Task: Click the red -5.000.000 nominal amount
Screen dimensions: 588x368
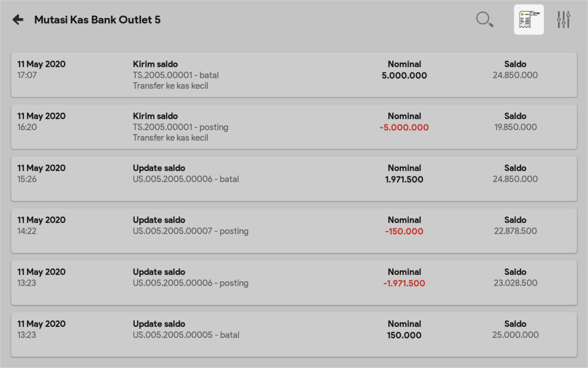Action: (x=404, y=128)
